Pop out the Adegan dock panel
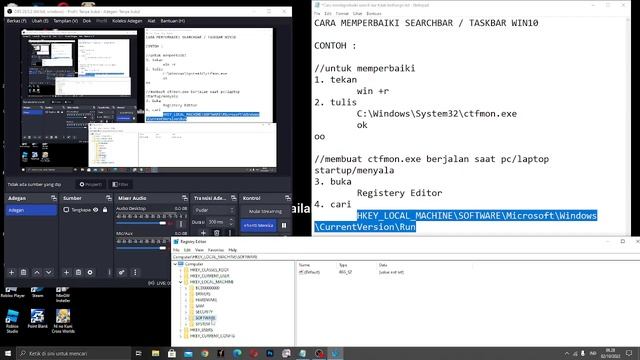The height and width of the screenshot is (360, 640). (x=53, y=198)
